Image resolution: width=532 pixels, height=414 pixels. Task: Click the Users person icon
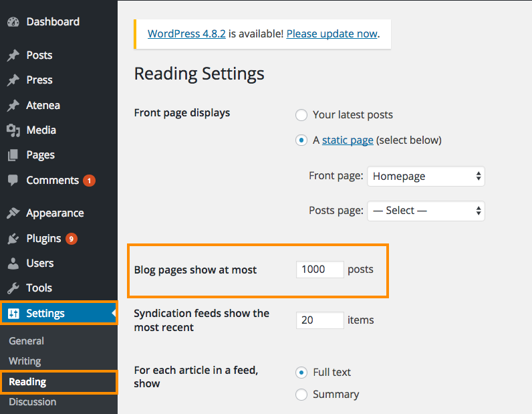(13, 264)
